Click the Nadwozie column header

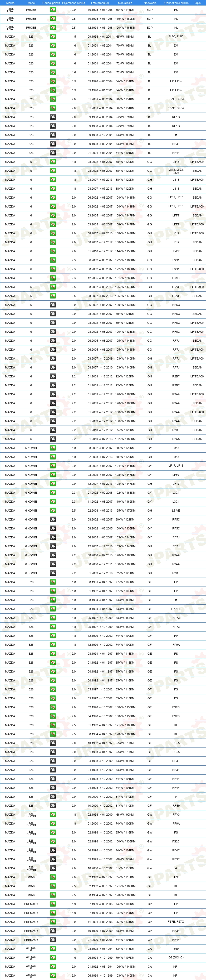pos(150,3)
